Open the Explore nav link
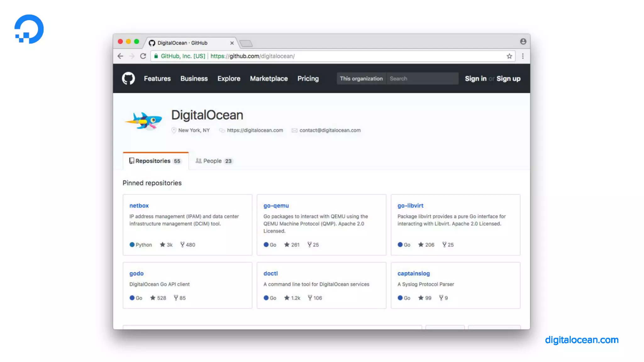This screenshot has height=362, width=644. [229, 79]
